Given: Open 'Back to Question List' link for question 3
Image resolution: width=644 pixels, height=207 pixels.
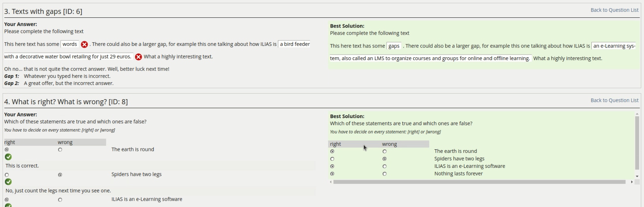Looking at the screenshot, I should 614,10.
